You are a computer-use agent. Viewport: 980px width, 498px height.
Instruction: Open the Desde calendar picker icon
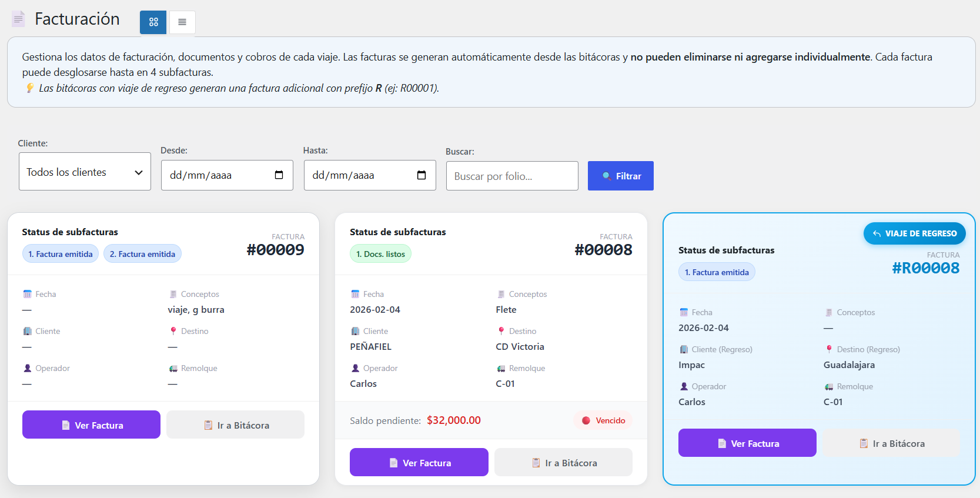pos(279,175)
